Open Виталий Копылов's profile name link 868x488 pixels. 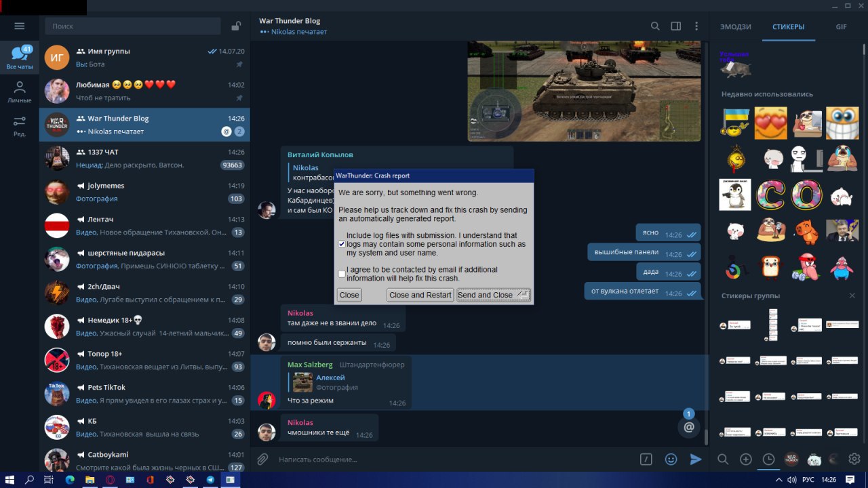[320, 155]
